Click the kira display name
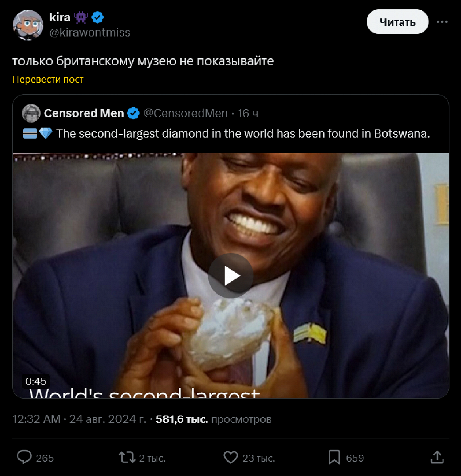Image resolution: width=461 pixels, height=476 pixels. pyautogui.click(x=60, y=18)
